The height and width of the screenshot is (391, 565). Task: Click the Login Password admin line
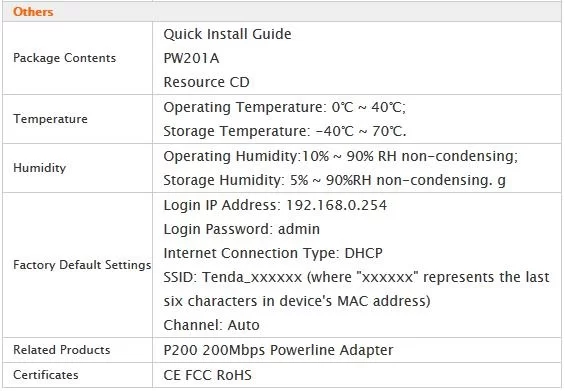click(x=242, y=229)
